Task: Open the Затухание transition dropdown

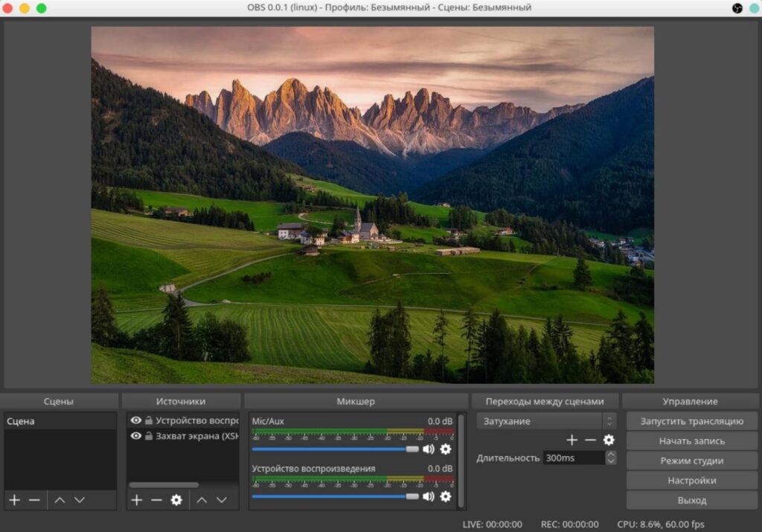Action: pos(546,421)
